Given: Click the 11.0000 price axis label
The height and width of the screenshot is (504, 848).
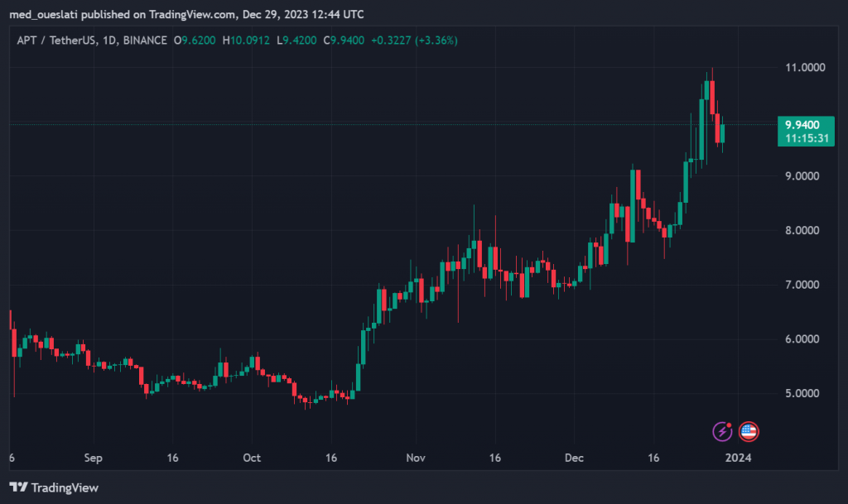Looking at the screenshot, I should 806,67.
